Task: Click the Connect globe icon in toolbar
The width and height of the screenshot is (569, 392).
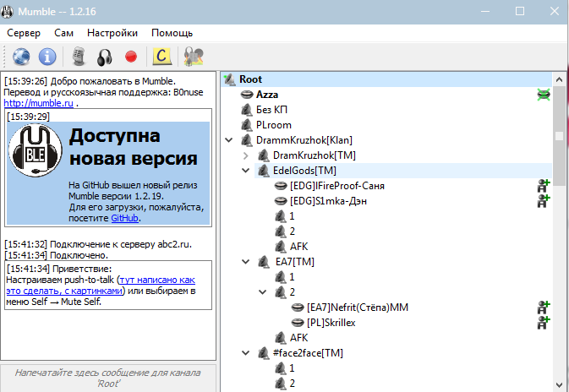Action: [x=21, y=57]
